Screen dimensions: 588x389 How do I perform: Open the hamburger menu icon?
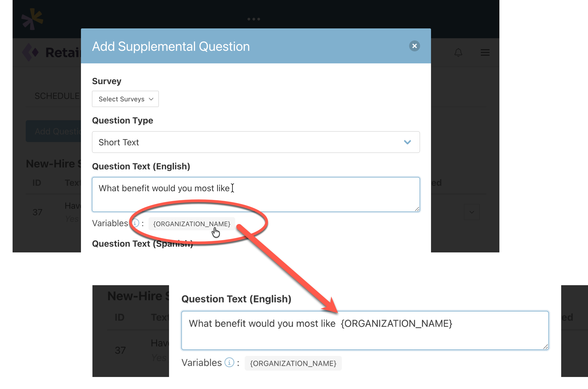point(485,52)
